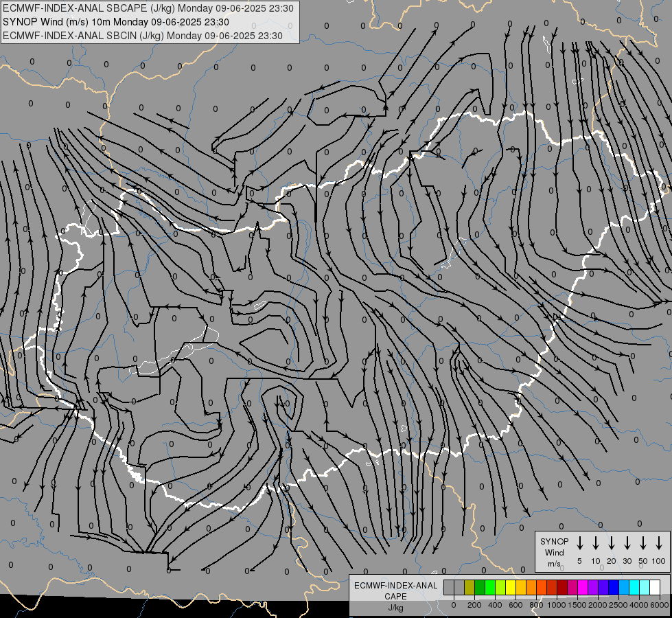Click the 1000 value on CAPE scale
This screenshot has height=618, width=672.
pyautogui.click(x=557, y=605)
